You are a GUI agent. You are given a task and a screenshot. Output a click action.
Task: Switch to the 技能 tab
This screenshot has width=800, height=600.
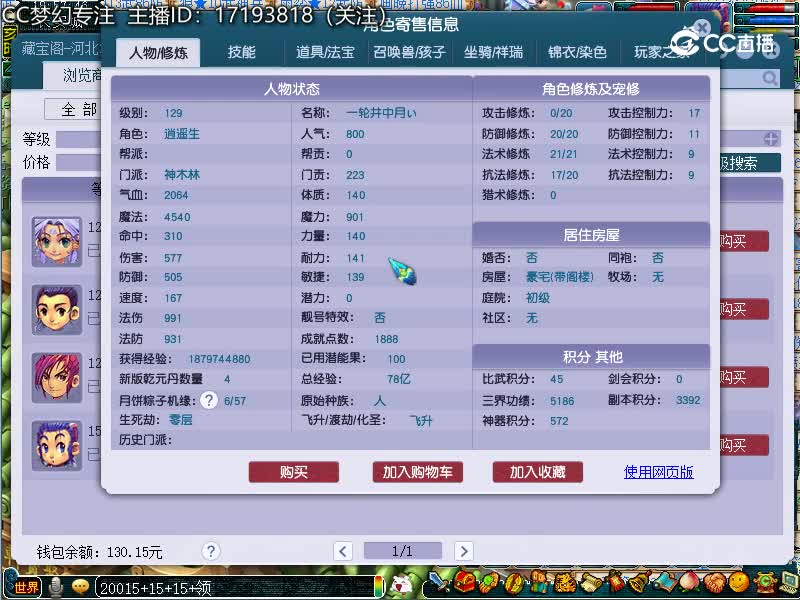[241, 52]
